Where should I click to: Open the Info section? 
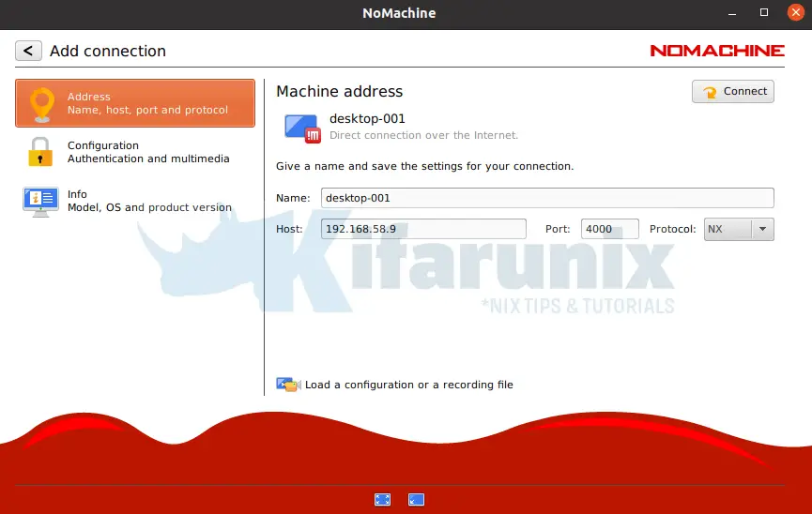click(x=135, y=201)
